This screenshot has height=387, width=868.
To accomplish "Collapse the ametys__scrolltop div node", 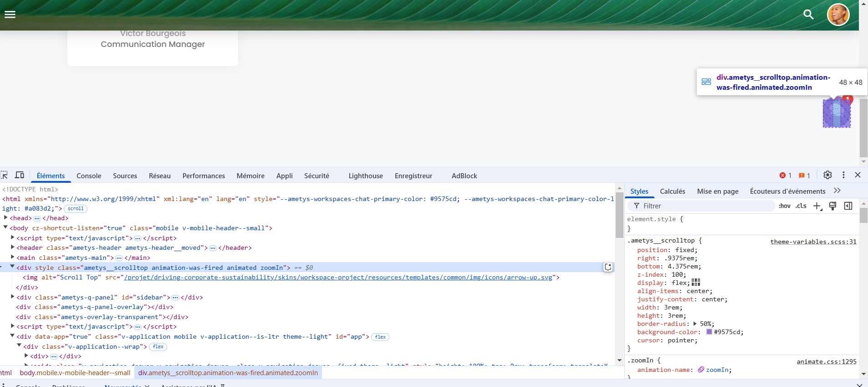I will tap(13, 267).
